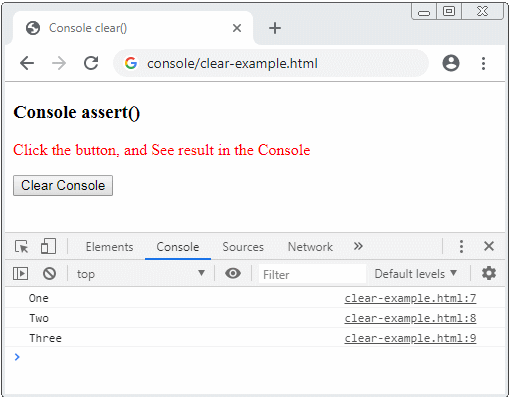Open console settings gear icon
Image resolution: width=510 pixels, height=397 pixels.
(489, 273)
